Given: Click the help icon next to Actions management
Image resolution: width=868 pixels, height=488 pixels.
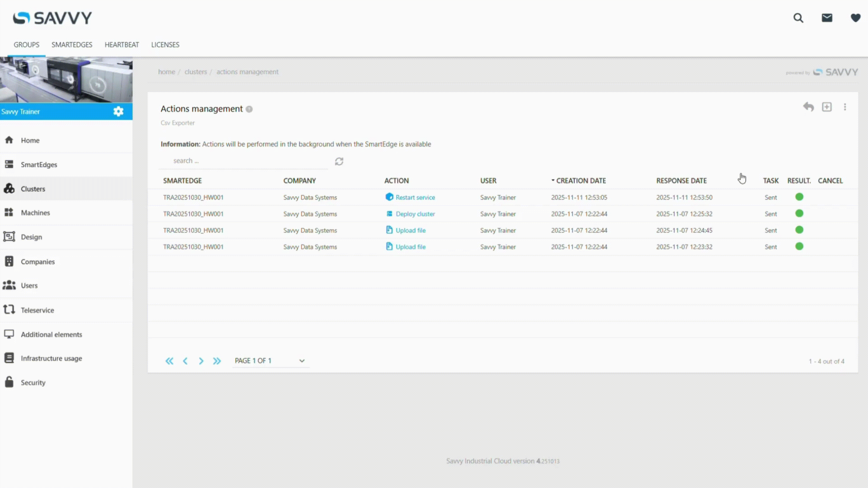Looking at the screenshot, I should 249,109.
